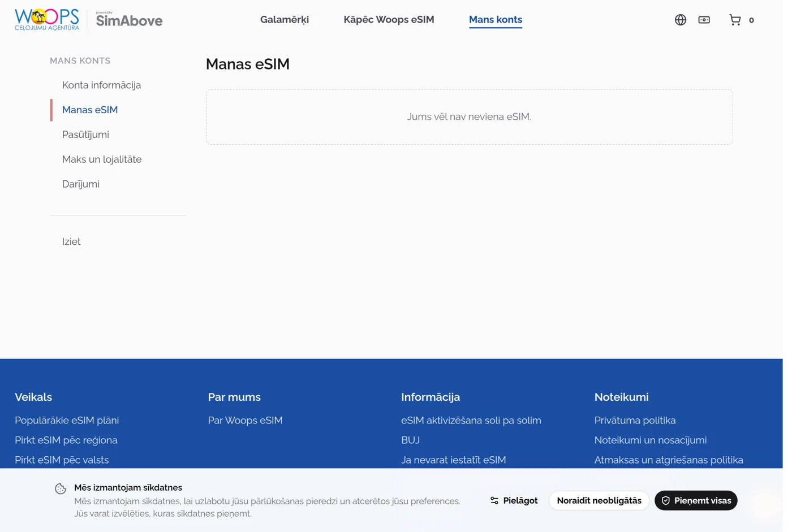Click the 'Mēs izmantojam sīkdatnes' banner title

coord(128,487)
